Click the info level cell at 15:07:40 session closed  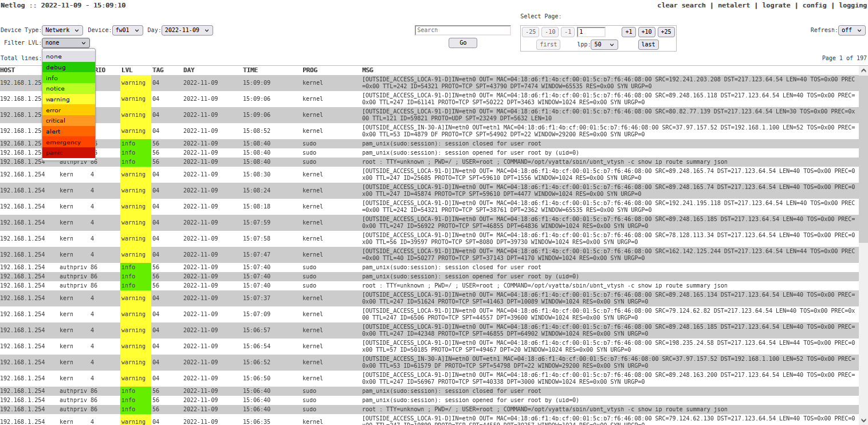(x=136, y=267)
